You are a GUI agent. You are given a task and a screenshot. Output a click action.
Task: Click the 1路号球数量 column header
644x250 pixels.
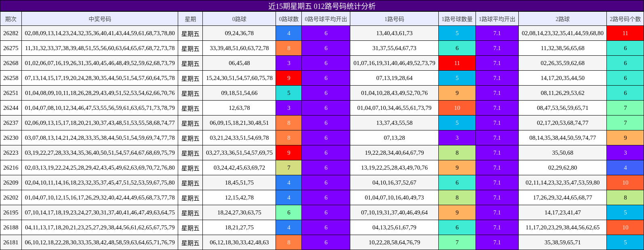click(x=457, y=19)
